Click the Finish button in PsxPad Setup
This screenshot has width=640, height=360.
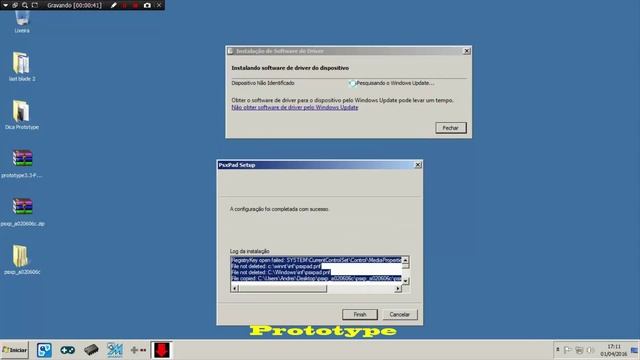click(360, 314)
